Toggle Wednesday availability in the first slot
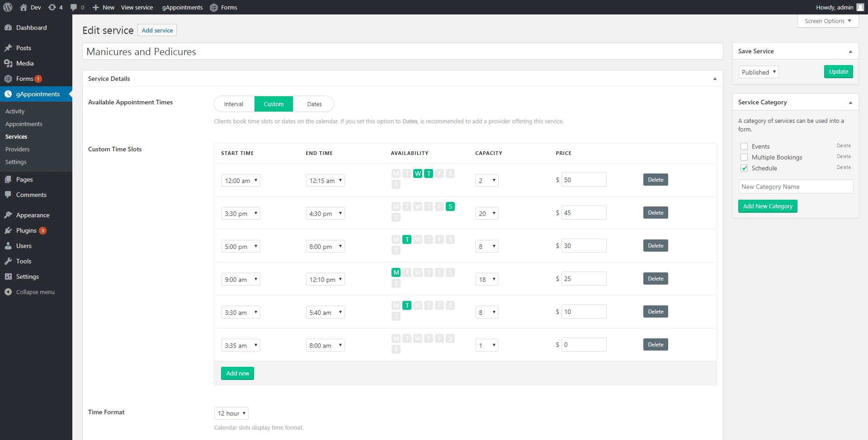The width and height of the screenshot is (868, 440). [x=418, y=173]
